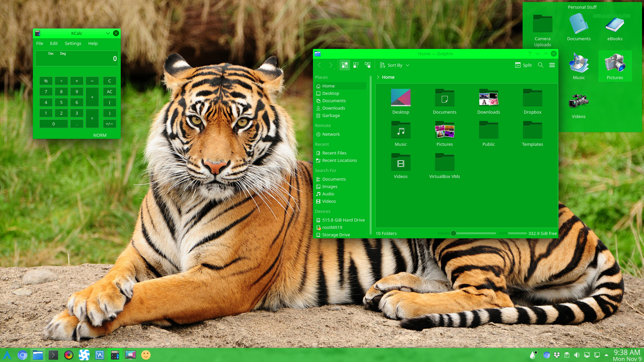The image size is (644, 362).
Task: Click the 7 key in KCalc
Action: tap(46, 92)
